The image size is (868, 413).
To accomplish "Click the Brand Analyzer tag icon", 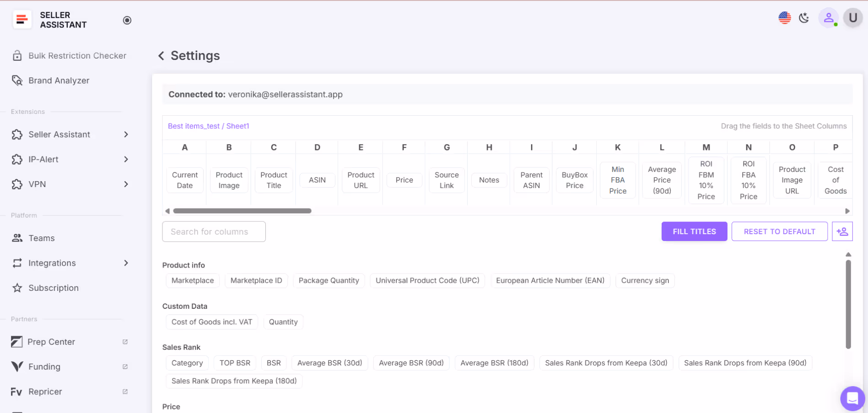I will (17, 80).
